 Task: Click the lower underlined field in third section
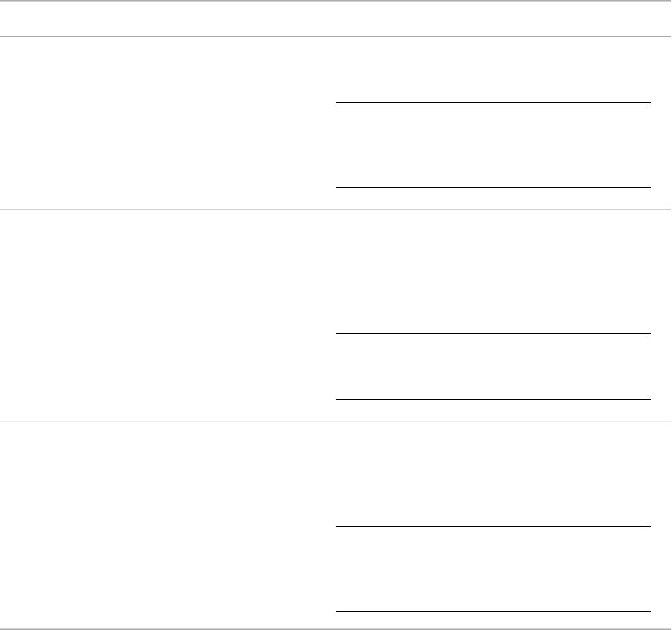pyautogui.click(x=493, y=602)
